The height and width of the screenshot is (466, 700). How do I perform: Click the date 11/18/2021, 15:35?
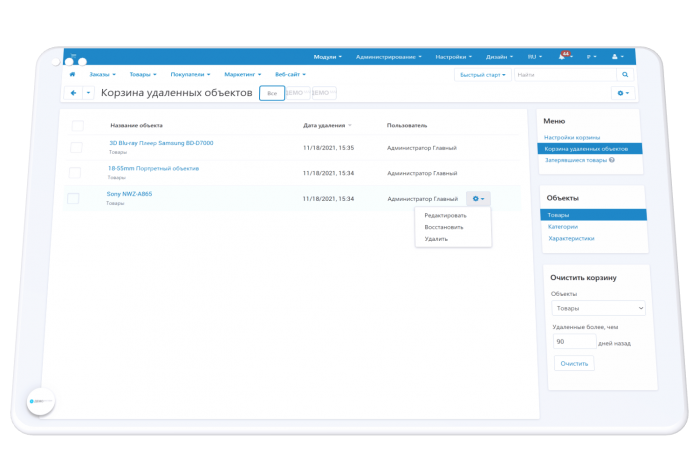pos(328,148)
